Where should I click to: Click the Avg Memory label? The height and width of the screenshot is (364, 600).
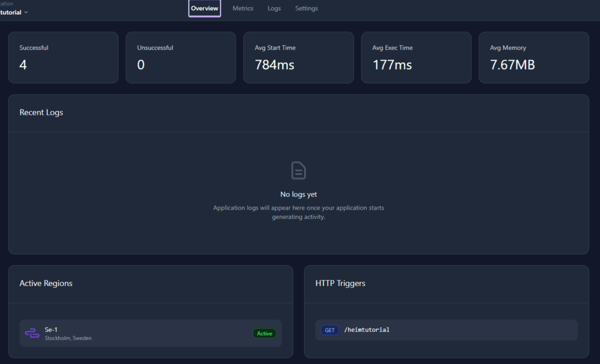click(508, 48)
